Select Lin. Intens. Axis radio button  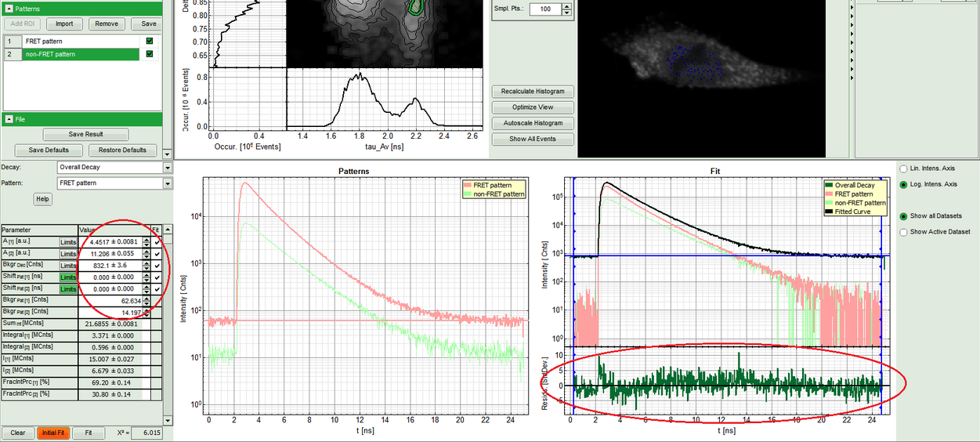(x=905, y=168)
